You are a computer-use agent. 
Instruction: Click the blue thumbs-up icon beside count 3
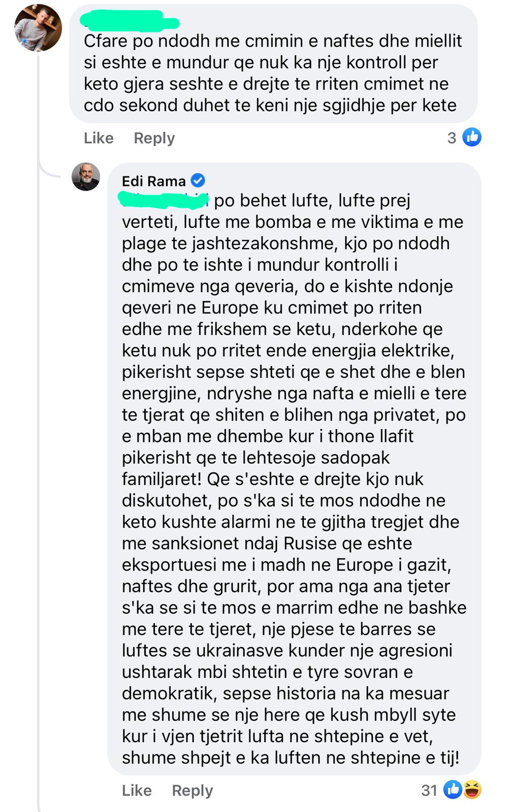click(x=472, y=138)
